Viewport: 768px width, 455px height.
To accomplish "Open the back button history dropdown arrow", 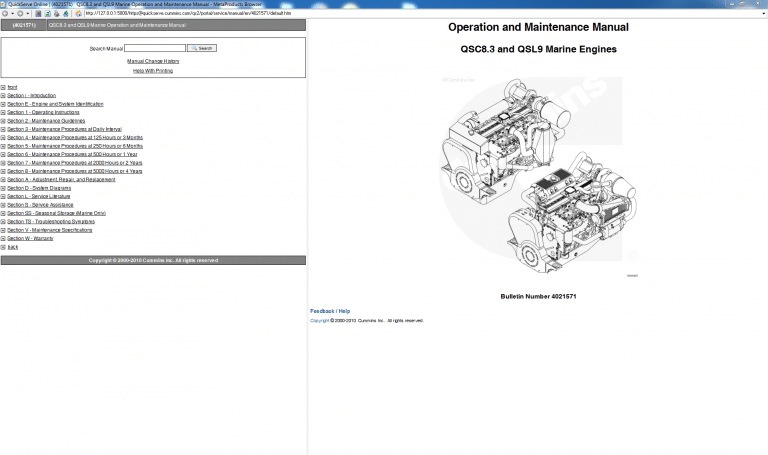I will (x=12, y=14).
